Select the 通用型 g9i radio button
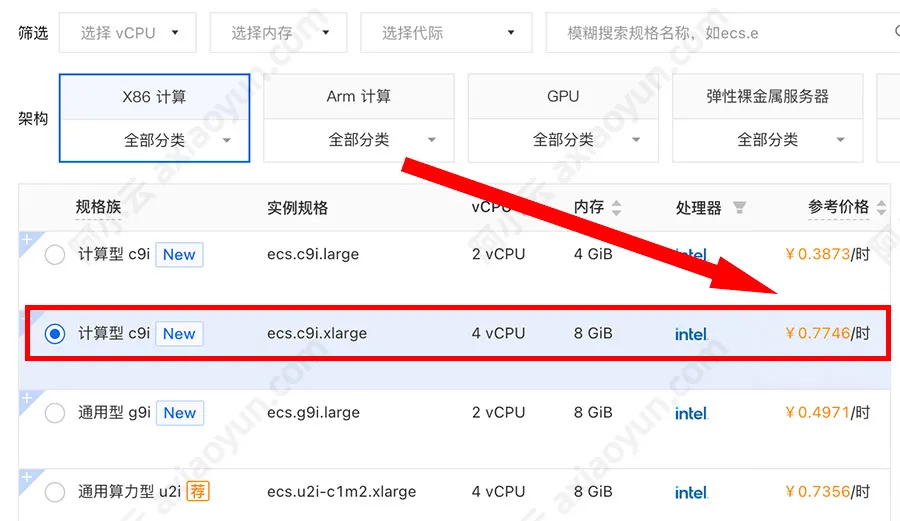900x521 pixels. click(x=55, y=413)
